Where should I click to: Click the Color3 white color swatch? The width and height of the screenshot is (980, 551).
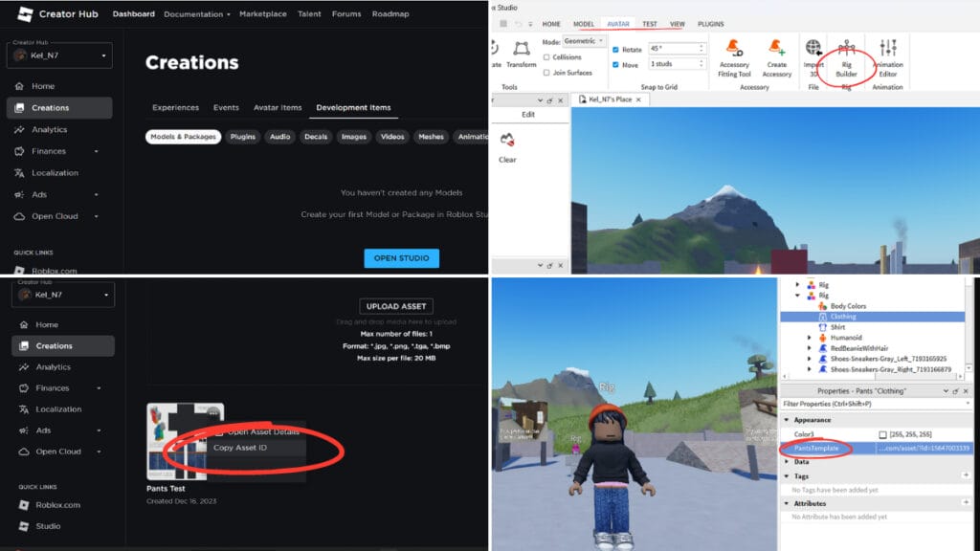tap(882, 432)
